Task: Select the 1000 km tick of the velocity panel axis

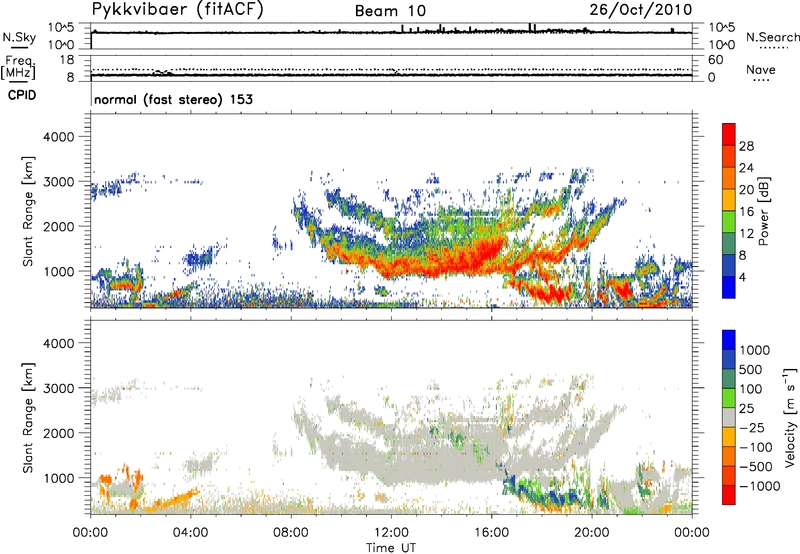Action: click(x=58, y=478)
